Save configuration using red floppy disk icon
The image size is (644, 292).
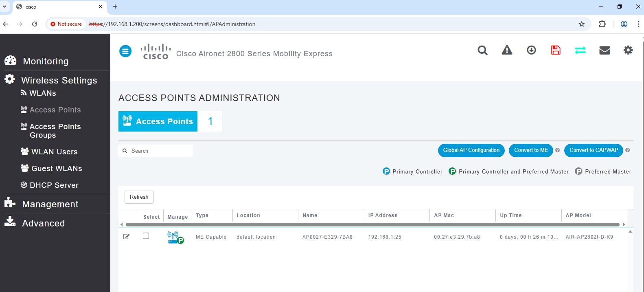click(x=556, y=50)
